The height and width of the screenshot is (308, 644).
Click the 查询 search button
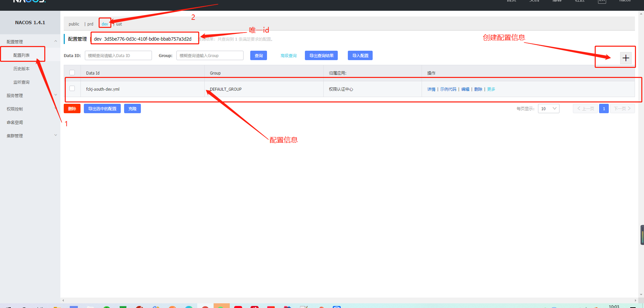coord(258,55)
